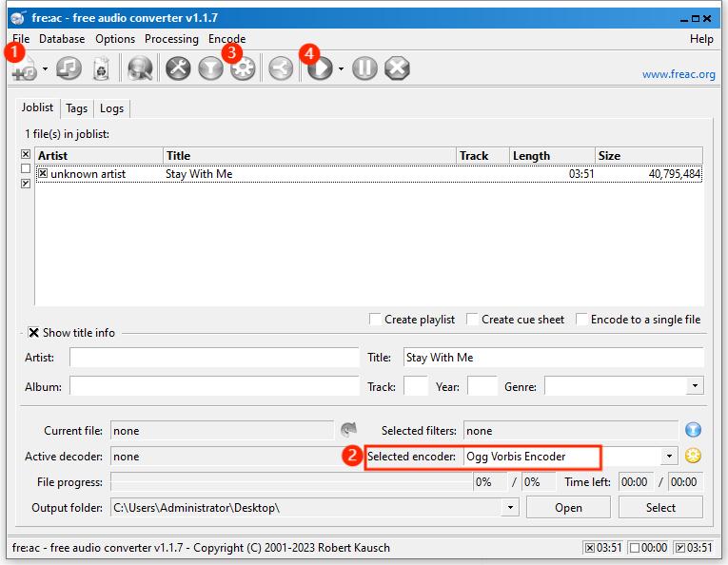
Task: Click the share icon in toolbar
Action: [x=281, y=68]
